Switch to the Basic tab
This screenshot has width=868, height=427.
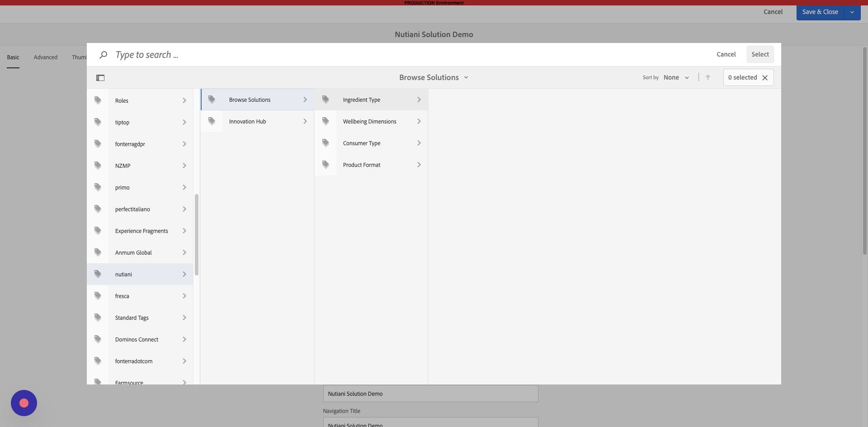tap(13, 57)
